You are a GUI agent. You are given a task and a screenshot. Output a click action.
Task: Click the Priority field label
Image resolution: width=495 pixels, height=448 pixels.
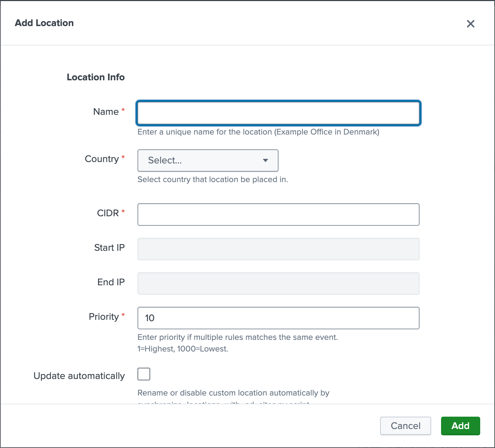(x=104, y=317)
